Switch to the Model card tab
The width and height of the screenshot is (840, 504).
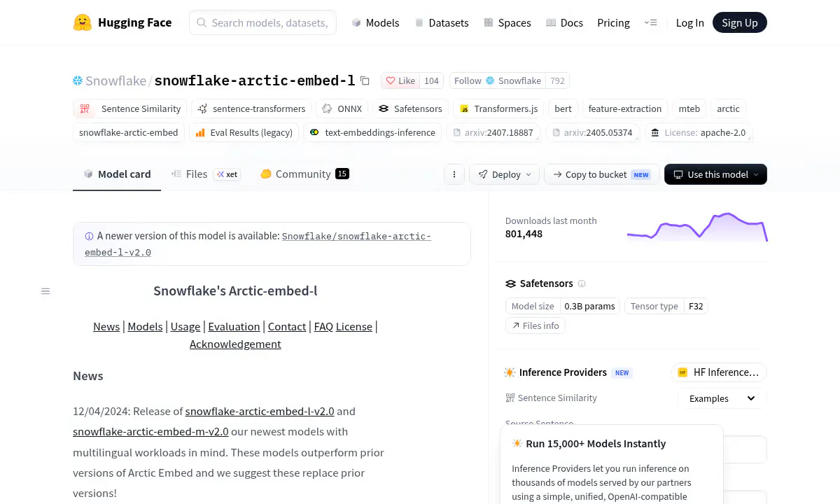click(117, 174)
